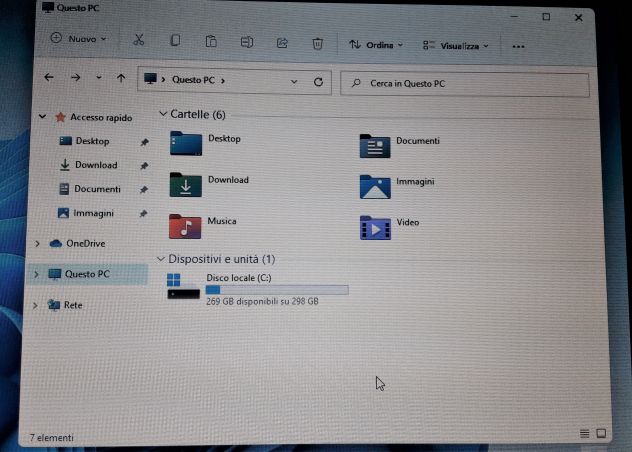Screen dimensions: 632x452
Task: Open recent locations dropdown arrow
Action: pos(99,77)
